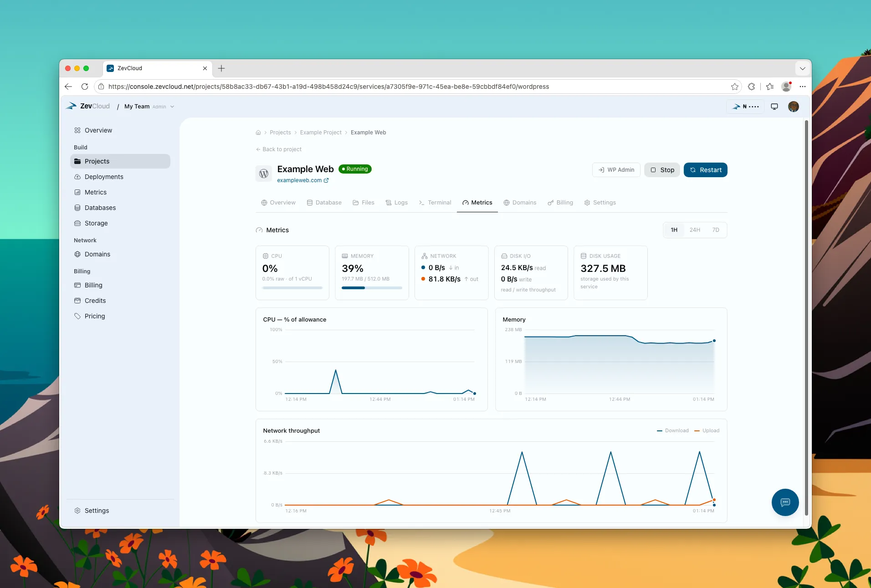Expand the browser tab list chevron
Screen dimensions: 871x588
click(803, 68)
